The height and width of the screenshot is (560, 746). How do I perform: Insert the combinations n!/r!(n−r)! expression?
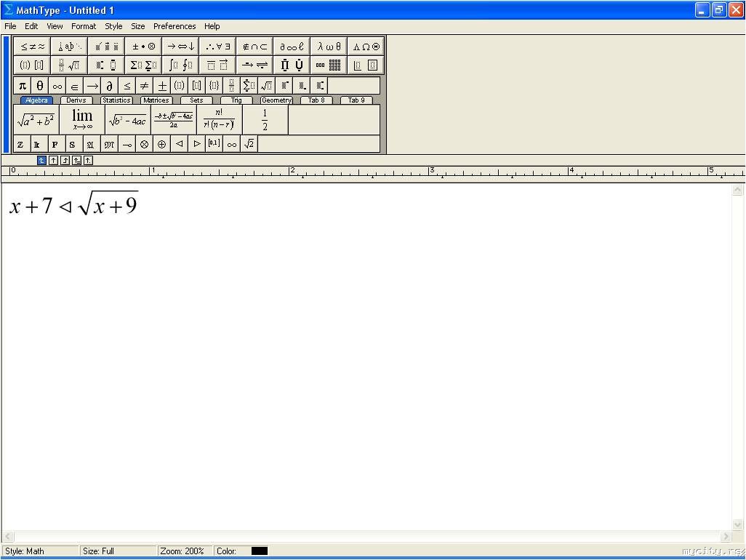(220, 120)
